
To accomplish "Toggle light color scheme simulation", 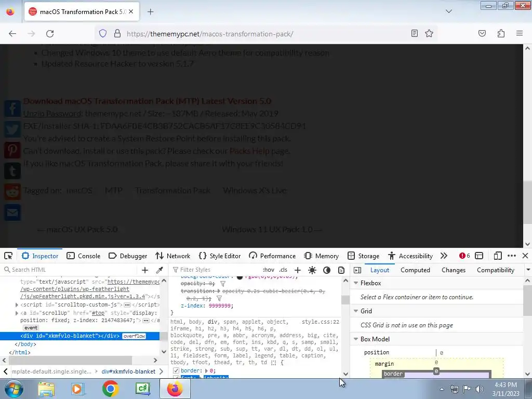I will click(312, 270).
